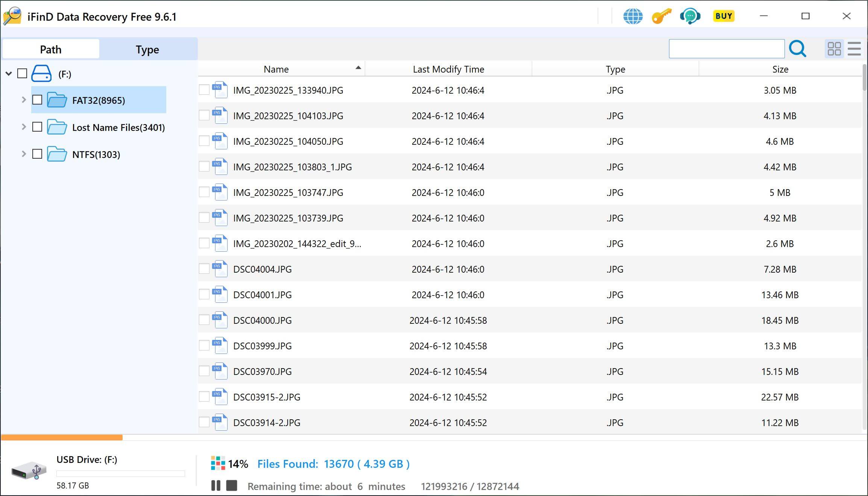The height and width of the screenshot is (496, 868).
Task: Click the orange scan progress bar
Action: click(62, 437)
